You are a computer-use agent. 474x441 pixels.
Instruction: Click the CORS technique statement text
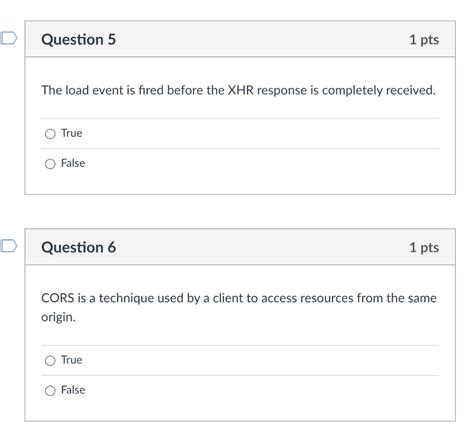pos(239,307)
